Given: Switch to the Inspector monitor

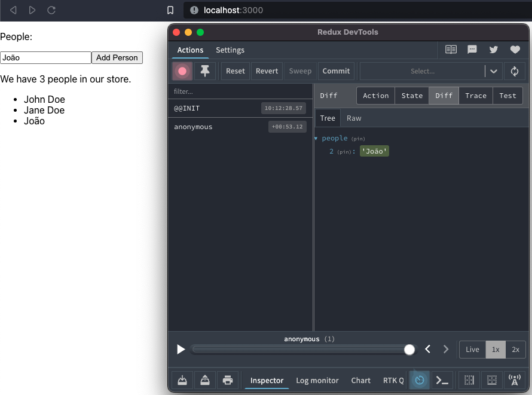Looking at the screenshot, I should 267,381.
